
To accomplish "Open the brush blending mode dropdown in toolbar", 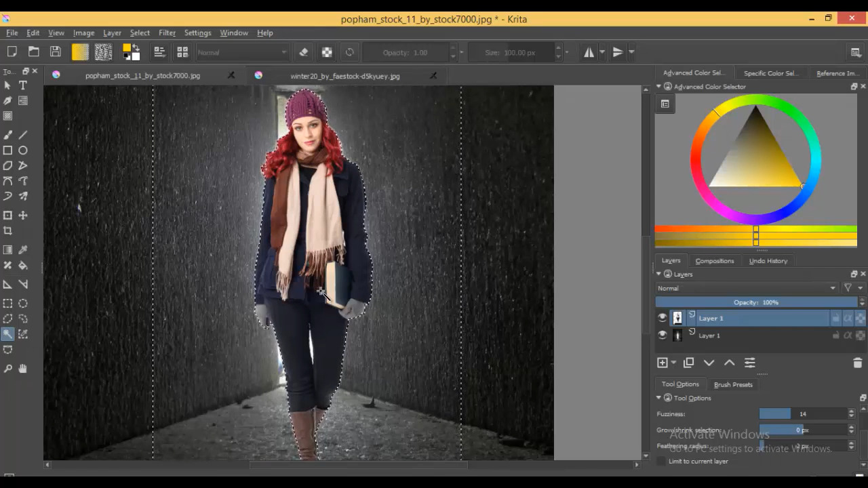I will 242,52.
